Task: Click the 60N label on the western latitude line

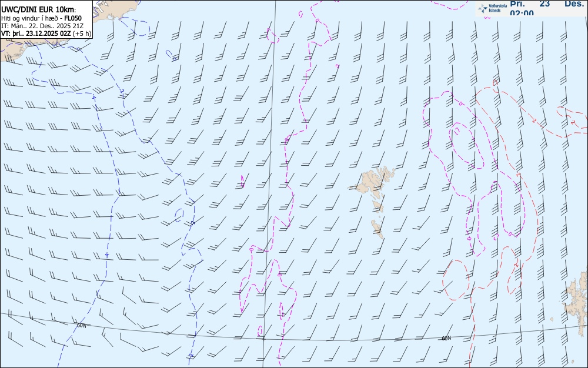Action: pos(81,326)
